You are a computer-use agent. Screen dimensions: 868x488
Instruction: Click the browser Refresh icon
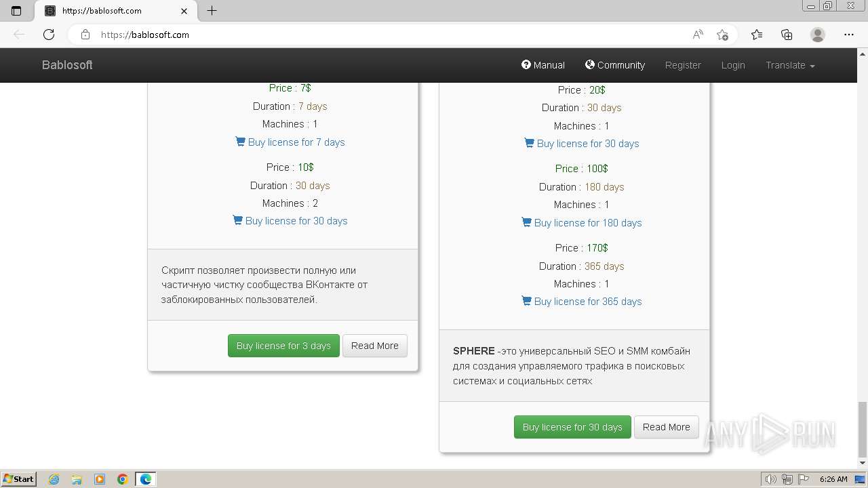49,35
